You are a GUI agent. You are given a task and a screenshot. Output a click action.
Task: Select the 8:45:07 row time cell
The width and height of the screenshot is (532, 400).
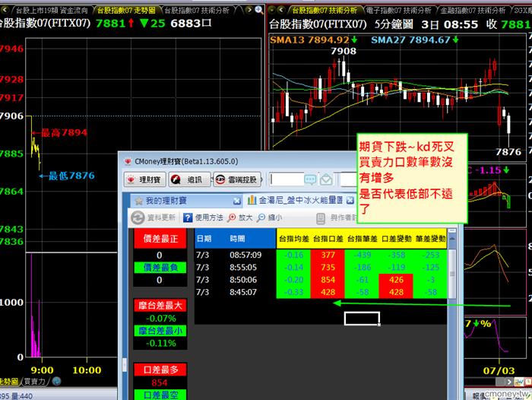tap(243, 292)
